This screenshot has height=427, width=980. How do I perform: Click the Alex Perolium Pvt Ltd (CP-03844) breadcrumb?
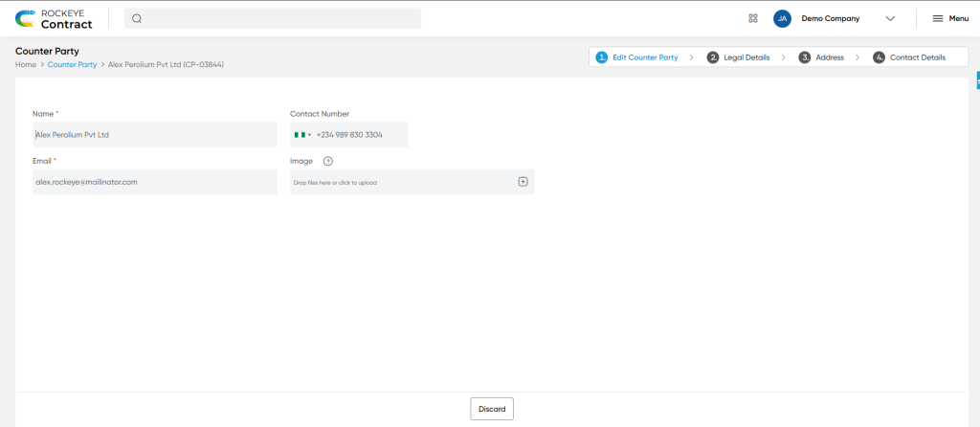[x=166, y=64]
